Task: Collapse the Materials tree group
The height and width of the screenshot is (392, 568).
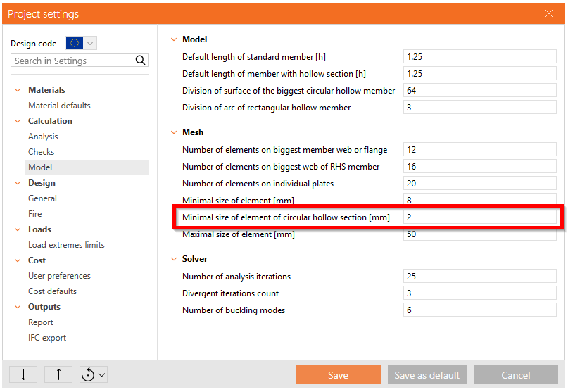Action: [x=18, y=90]
